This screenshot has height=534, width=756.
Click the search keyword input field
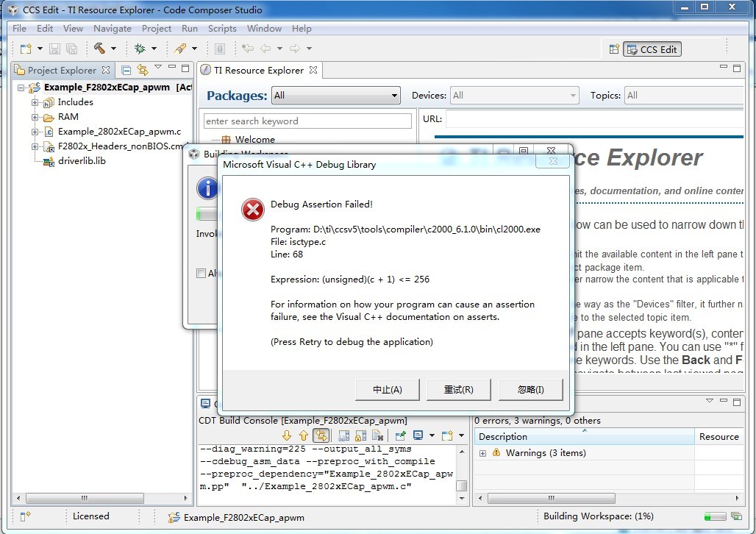point(307,121)
